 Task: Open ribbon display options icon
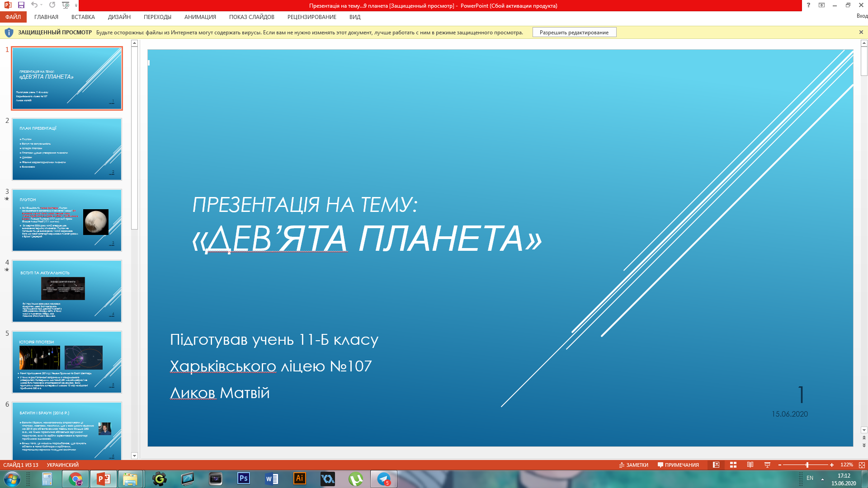point(822,5)
